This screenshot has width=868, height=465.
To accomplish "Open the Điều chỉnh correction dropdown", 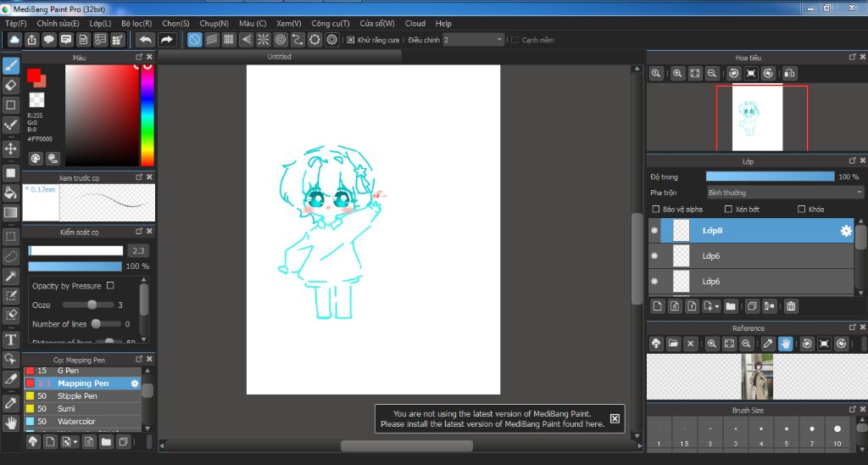I will click(x=474, y=40).
